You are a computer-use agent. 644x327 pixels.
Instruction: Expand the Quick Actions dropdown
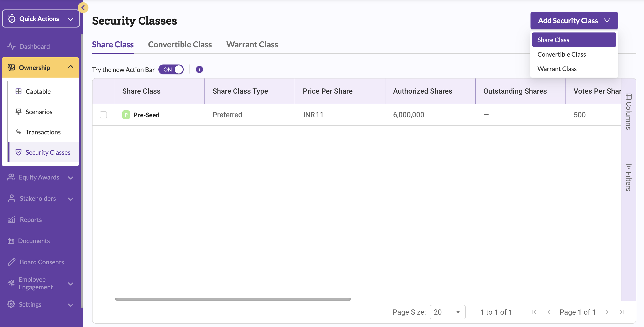(41, 19)
